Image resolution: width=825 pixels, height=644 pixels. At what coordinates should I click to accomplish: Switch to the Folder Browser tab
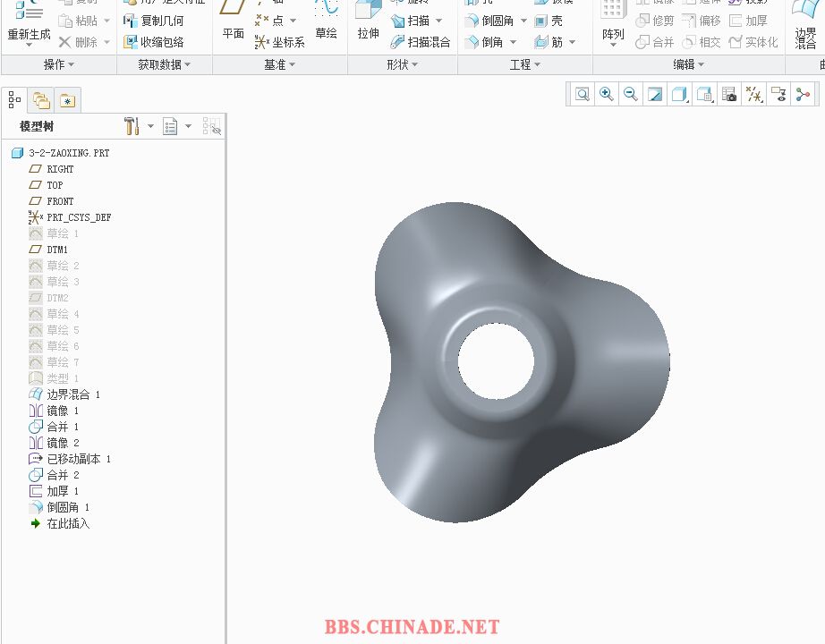[x=41, y=100]
